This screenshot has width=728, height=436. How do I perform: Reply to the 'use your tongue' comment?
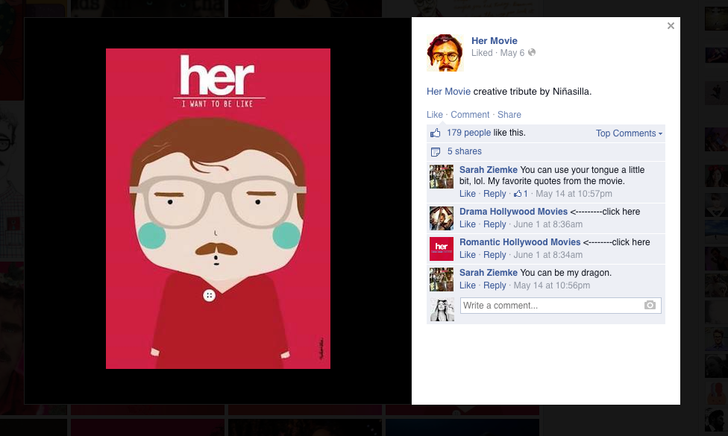pos(494,194)
